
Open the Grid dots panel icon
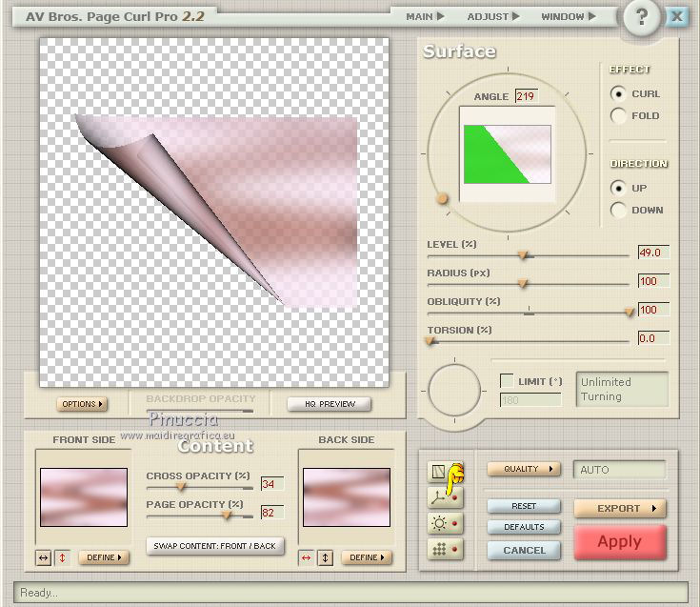[x=445, y=549]
